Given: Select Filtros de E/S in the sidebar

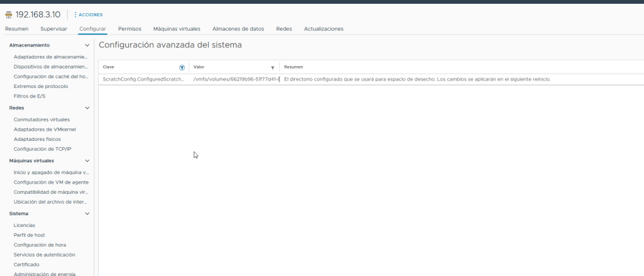Looking at the screenshot, I should click(30, 96).
